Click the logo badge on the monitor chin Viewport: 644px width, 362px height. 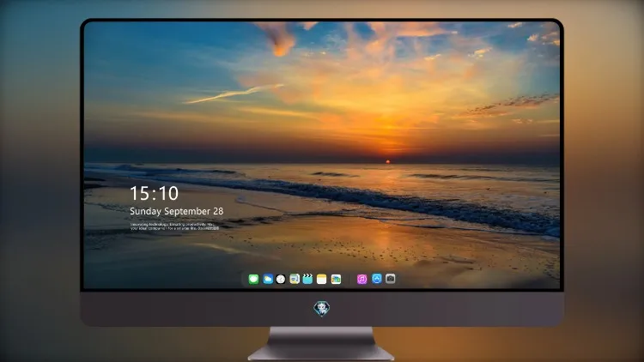coord(322,309)
